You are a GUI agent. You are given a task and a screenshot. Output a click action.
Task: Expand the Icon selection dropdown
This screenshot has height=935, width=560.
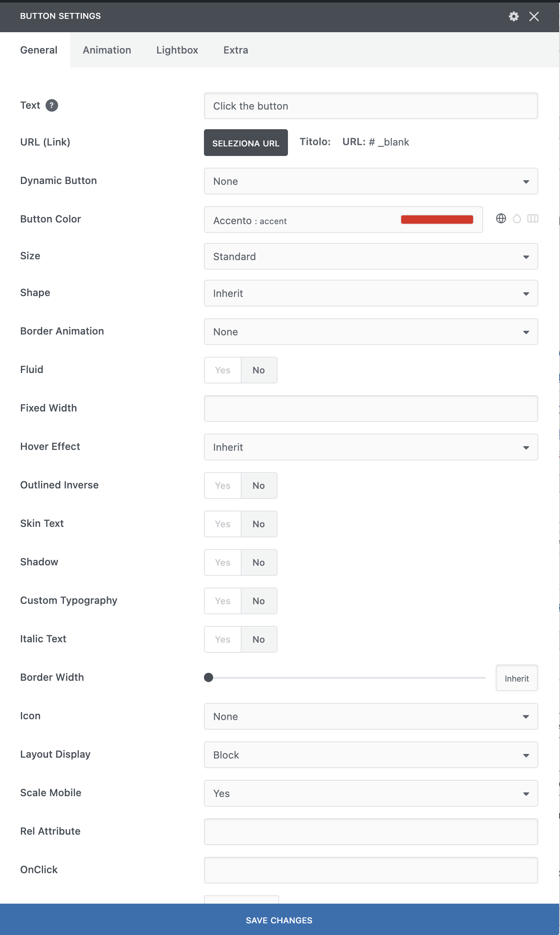(371, 716)
